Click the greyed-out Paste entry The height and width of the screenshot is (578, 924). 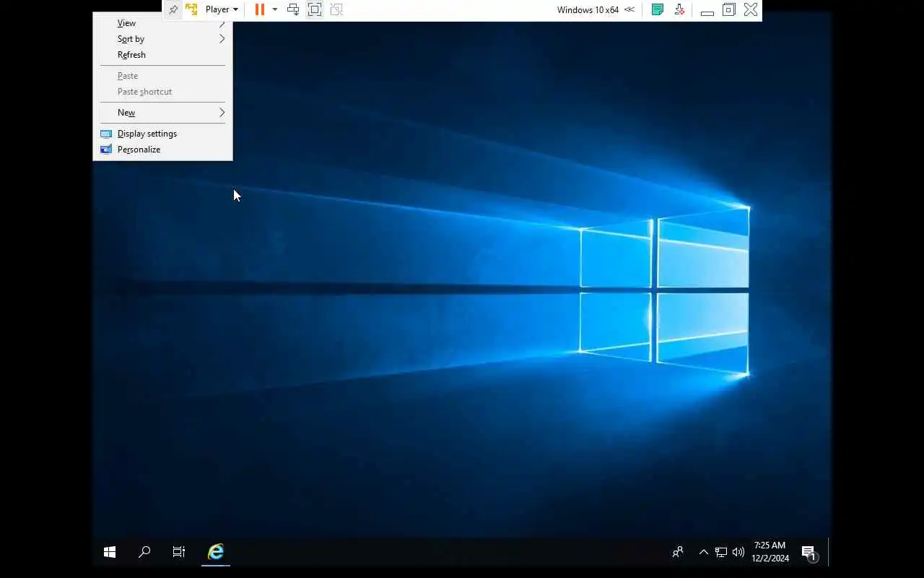click(x=162, y=76)
